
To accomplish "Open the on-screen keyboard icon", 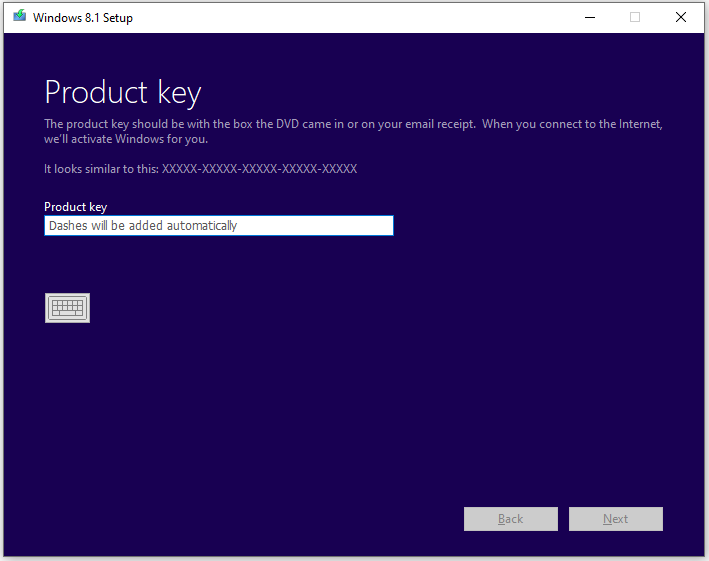I will tap(67, 308).
